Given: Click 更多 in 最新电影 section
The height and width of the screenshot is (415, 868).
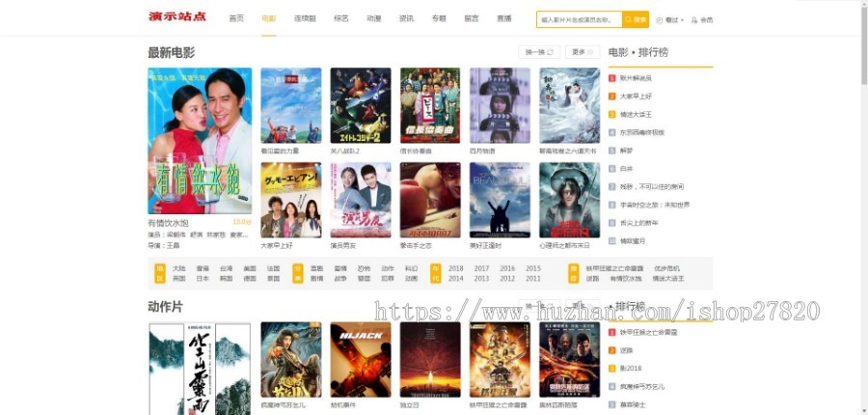Looking at the screenshot, I should coord(583,52).
